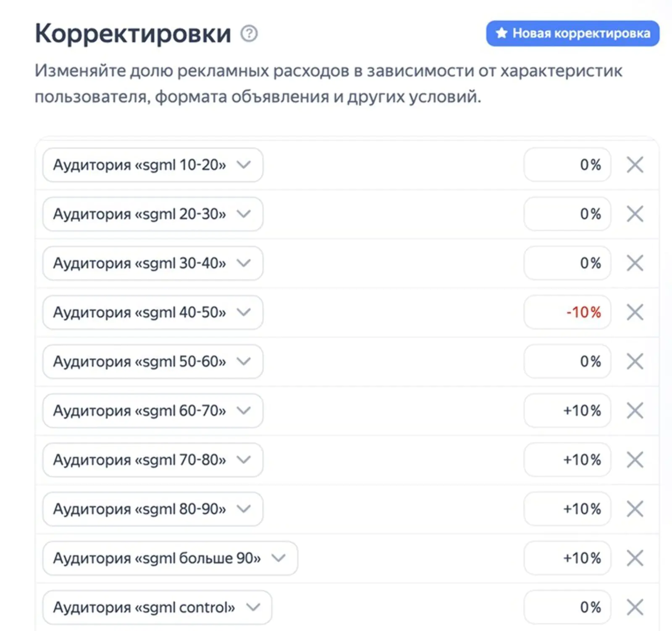Remove the «sgml 40-50» adjustment row
The height and width of the screenshot is (631, 672).
635,312
